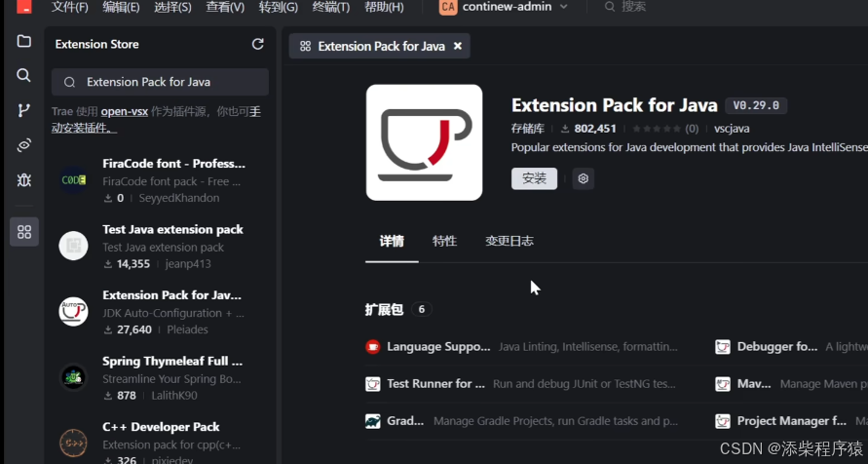Image resolution: width=868 pixels, height=464 pixels.
Task: Open the 转到(G) menu
Action: [x=279, y=7]
